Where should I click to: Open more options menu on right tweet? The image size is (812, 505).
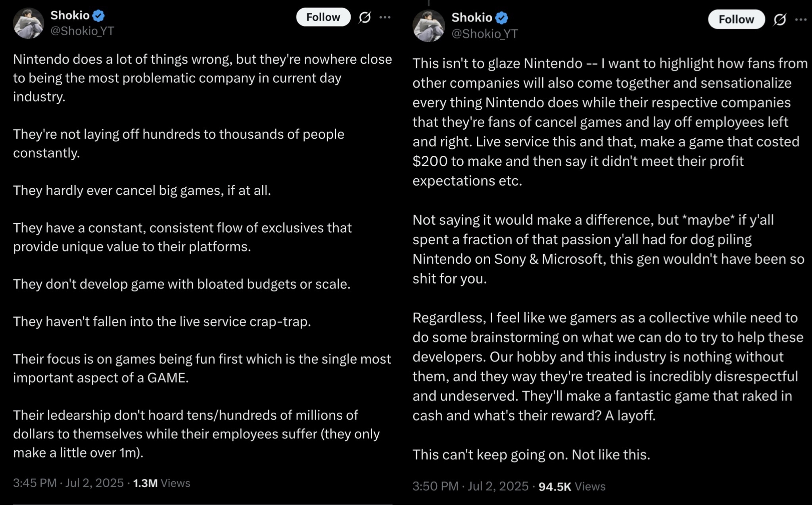click(801, 19)
